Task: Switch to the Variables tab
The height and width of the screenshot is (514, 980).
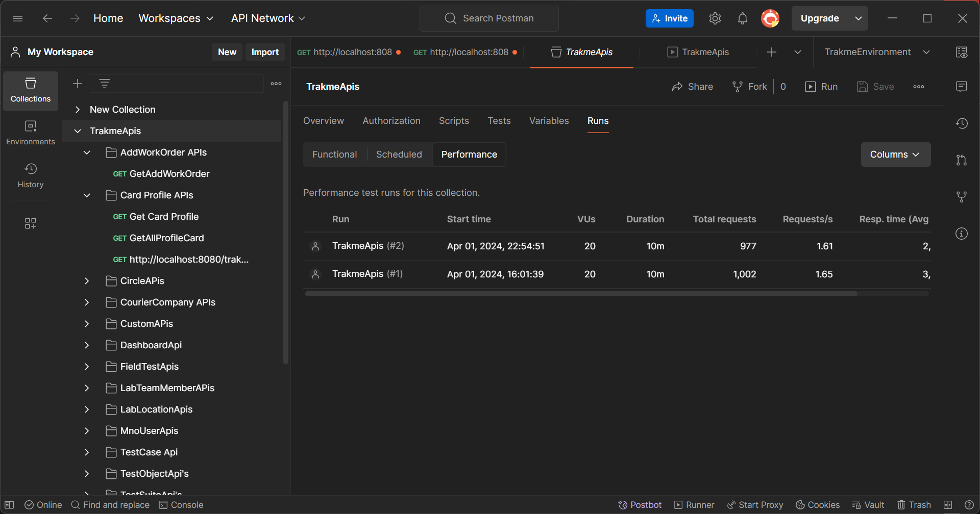Action: coord(549,121)
